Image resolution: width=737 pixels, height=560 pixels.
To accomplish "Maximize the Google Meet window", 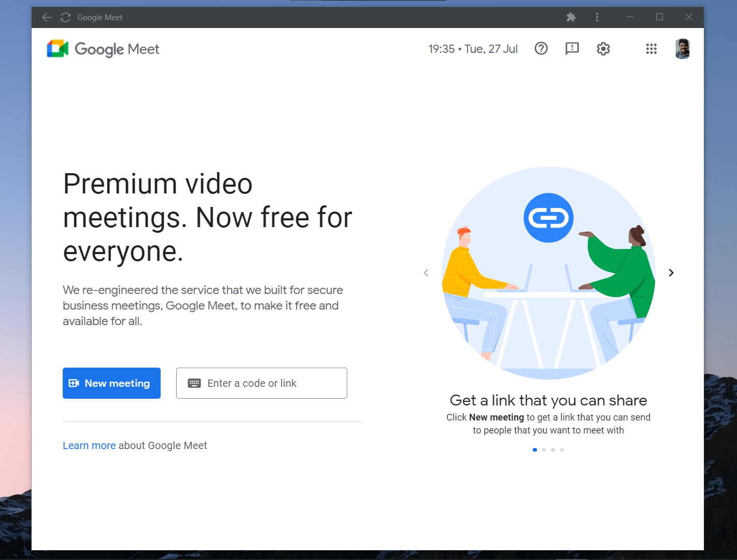I will [659, 17].
